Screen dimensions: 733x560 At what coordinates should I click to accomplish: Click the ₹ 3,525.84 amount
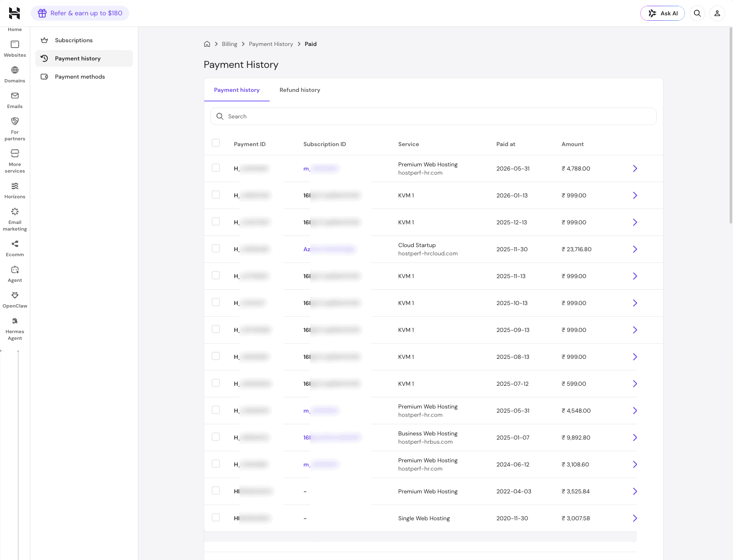pos(575,491)
